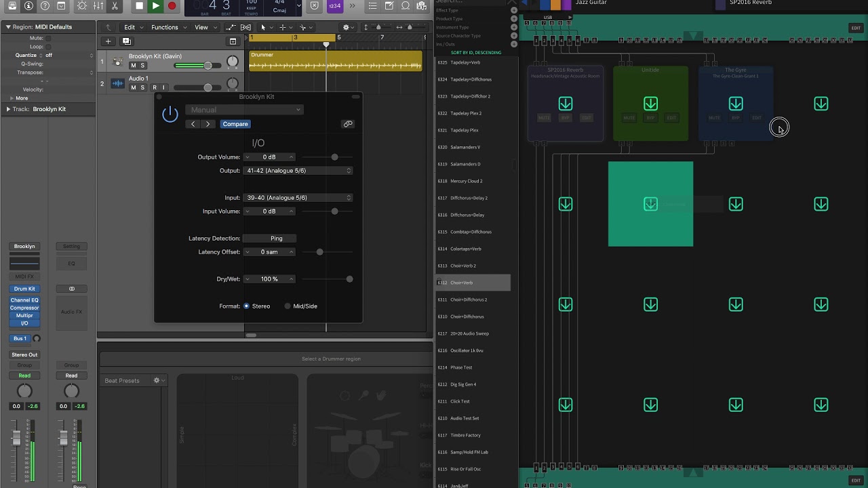Open the media browser icon
Viewport: 868px width, 488px height.
click(x=422, y=6)
